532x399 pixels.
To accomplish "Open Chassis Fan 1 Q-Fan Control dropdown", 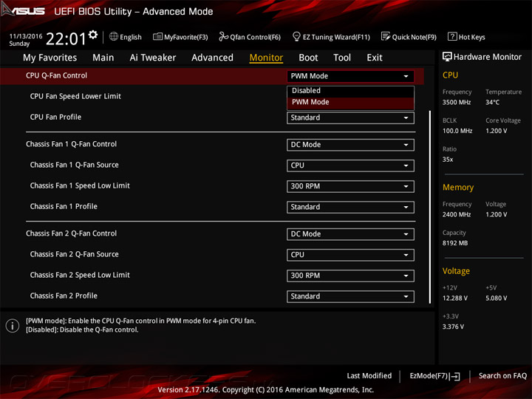I will tap(350, 145).
